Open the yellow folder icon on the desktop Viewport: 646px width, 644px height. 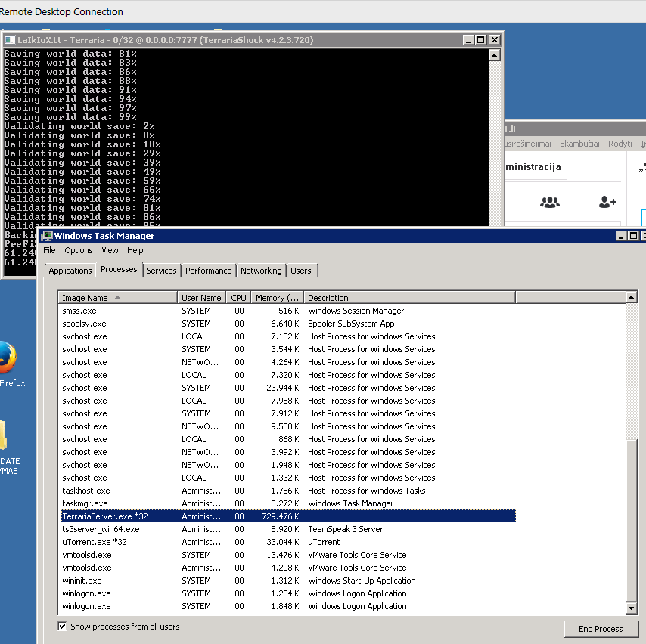pyautogui.click(x=4, y=437)
